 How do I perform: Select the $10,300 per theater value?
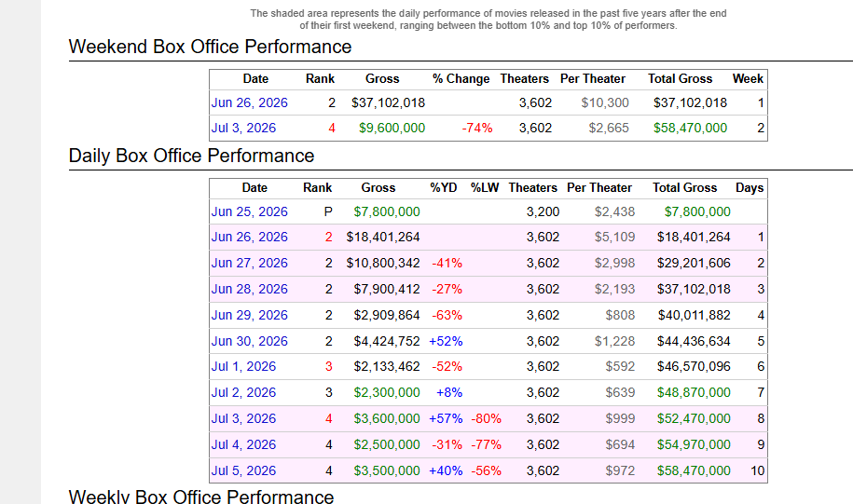click(x=605, y=102)
